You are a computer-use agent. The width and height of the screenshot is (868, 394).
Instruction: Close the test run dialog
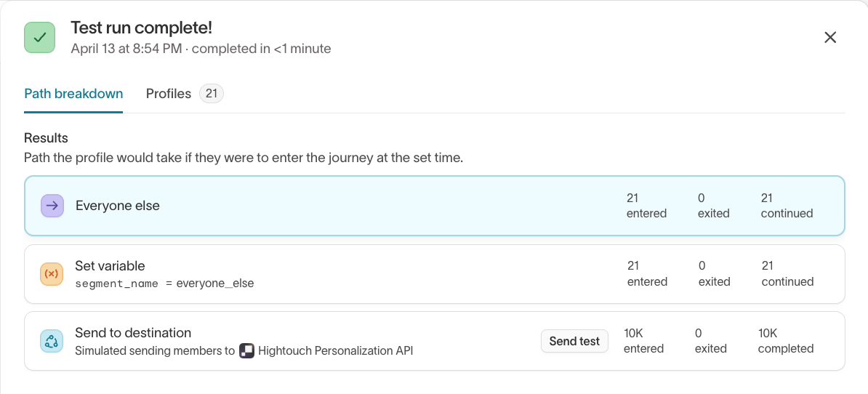point(830,38)
